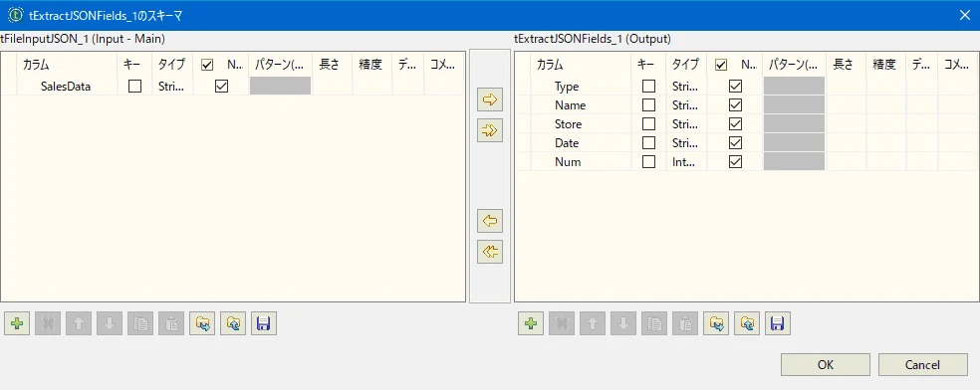Toggle key checkbox for SalesData column
The image size is (980, 390).
pyautogui.click(x=134, y=87)
